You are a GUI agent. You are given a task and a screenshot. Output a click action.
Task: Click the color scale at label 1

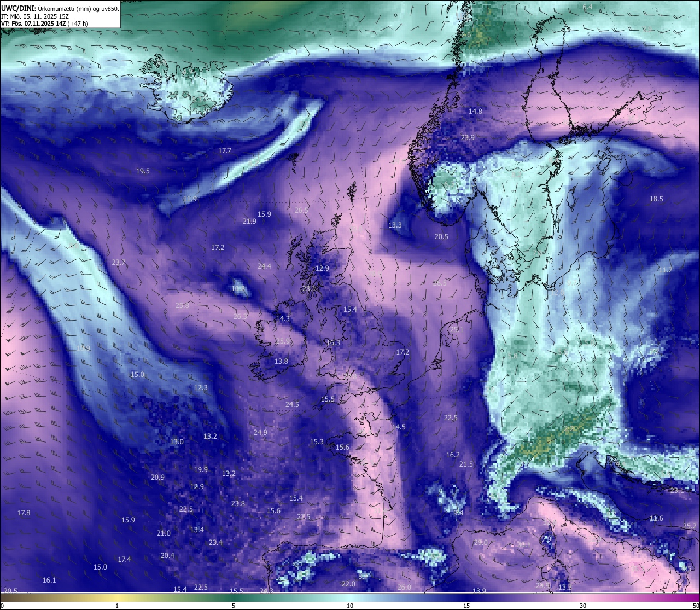[116, 606]
